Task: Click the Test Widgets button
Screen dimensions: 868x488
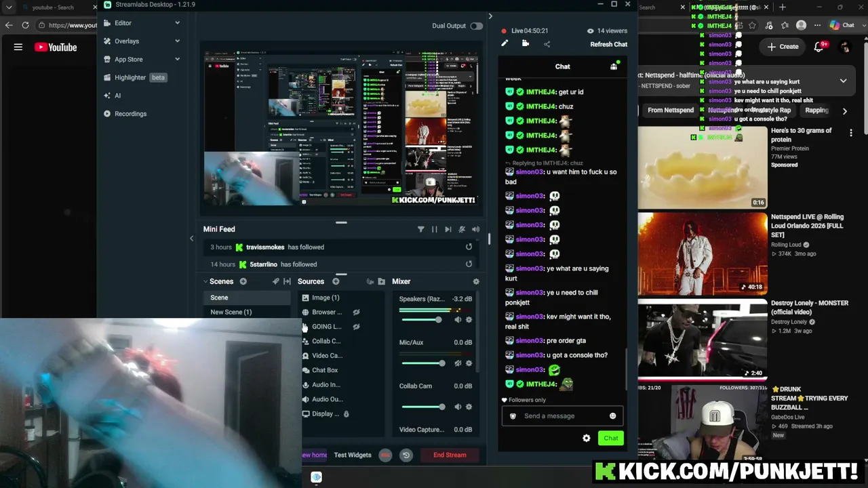Action: click(x=353, y=455)
